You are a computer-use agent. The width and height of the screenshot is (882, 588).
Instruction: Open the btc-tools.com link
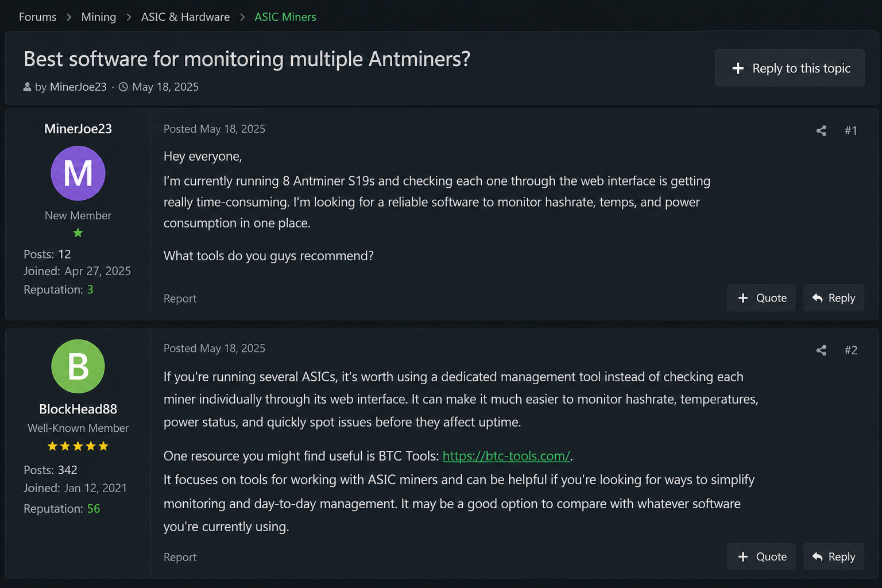pyautogui.click(x=506, y=456)
